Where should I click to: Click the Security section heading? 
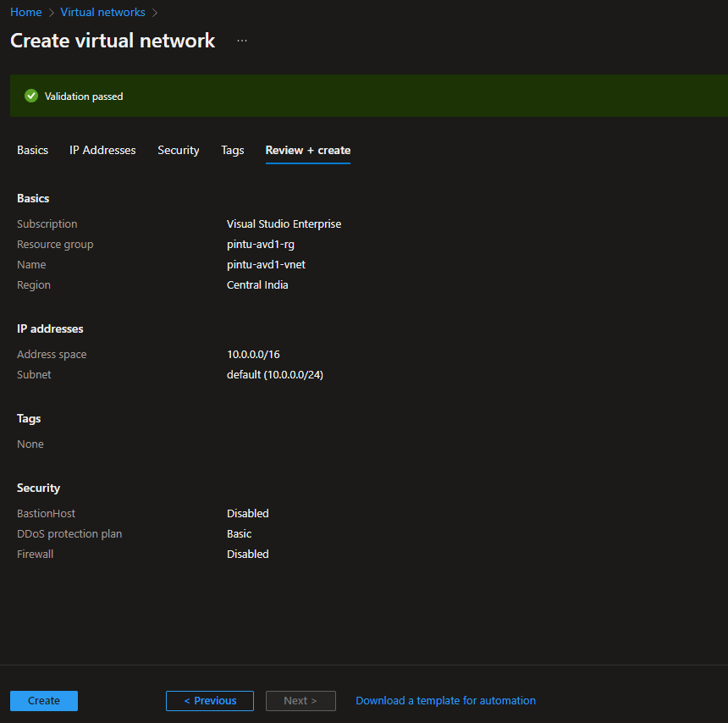tap(39, 488)
